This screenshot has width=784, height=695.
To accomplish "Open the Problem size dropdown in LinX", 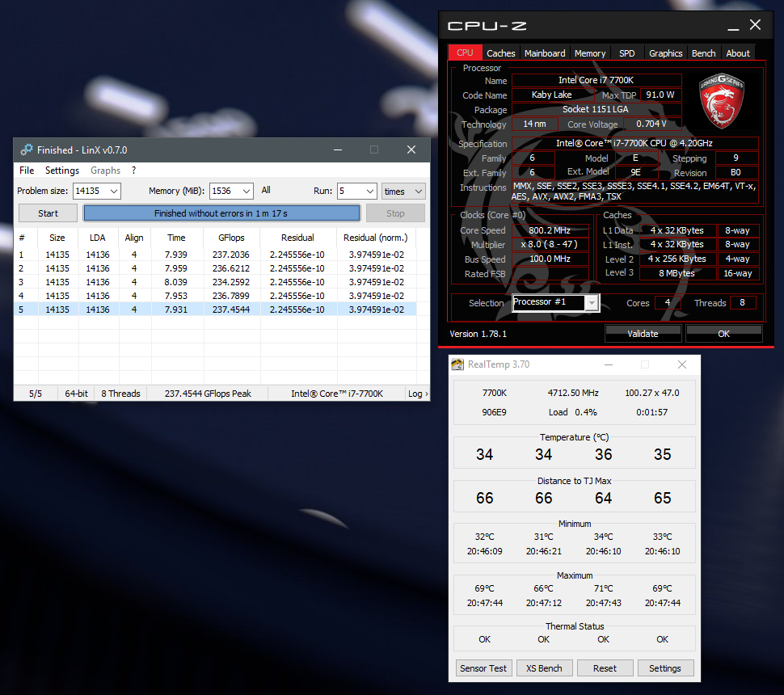I will [x=115, y=191].
